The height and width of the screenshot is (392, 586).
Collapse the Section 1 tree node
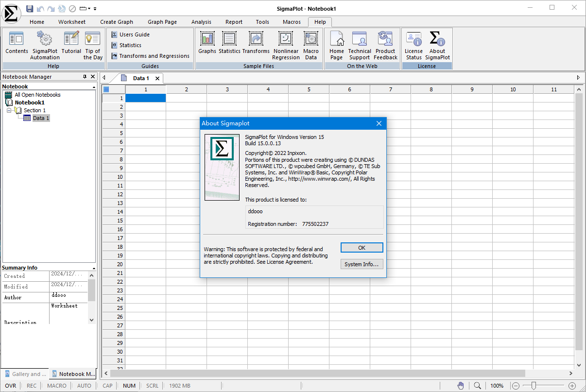9,111
